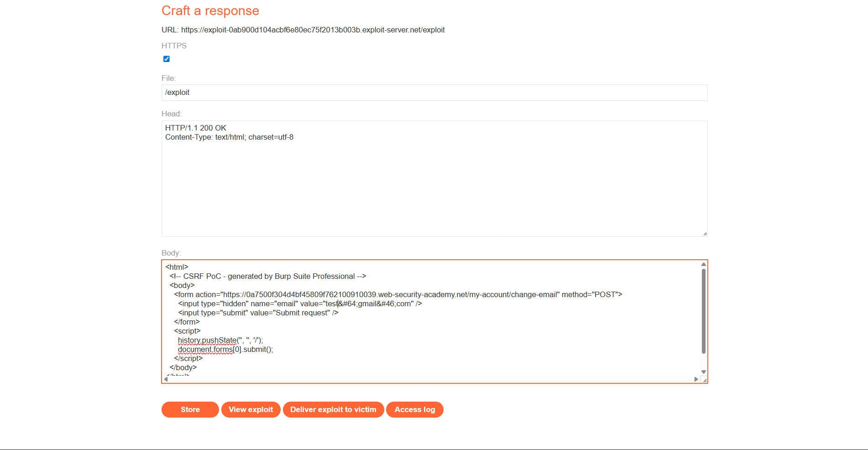The image size is (868, 450).
Task: Click the 'File:' label
Action: [168, 78]
